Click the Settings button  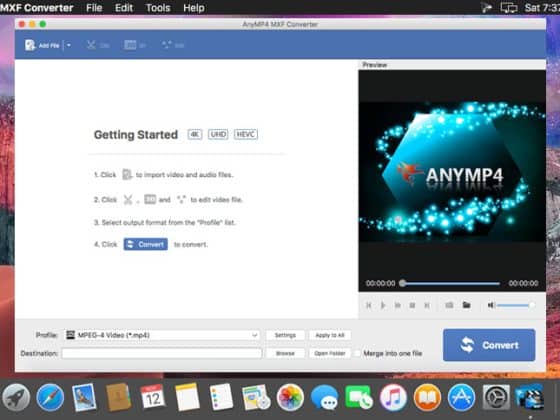(285, 335)
